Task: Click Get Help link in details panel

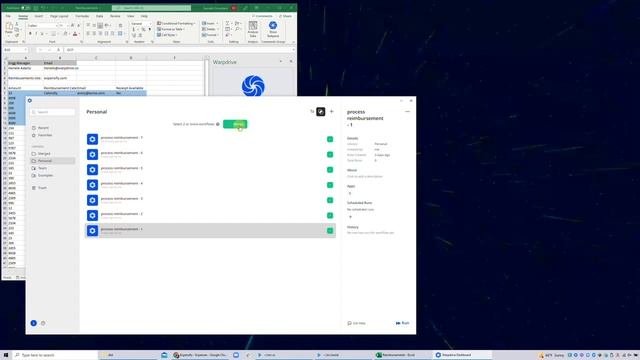Action: point(356,323)
